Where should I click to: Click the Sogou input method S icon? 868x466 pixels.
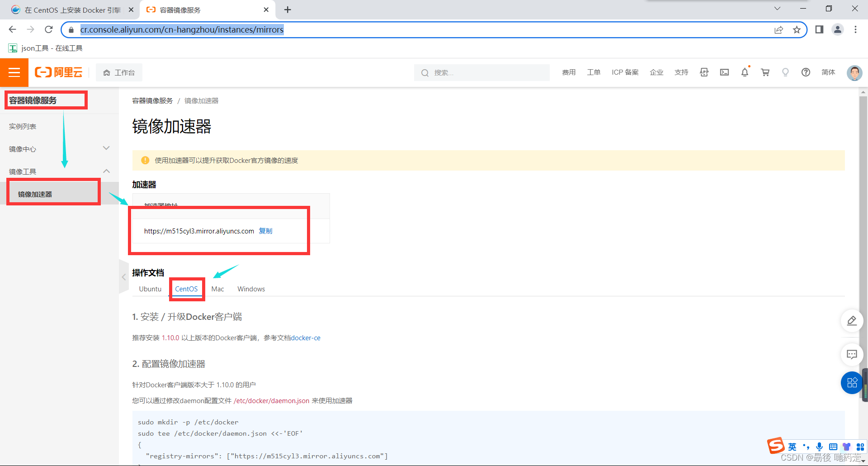776,446
